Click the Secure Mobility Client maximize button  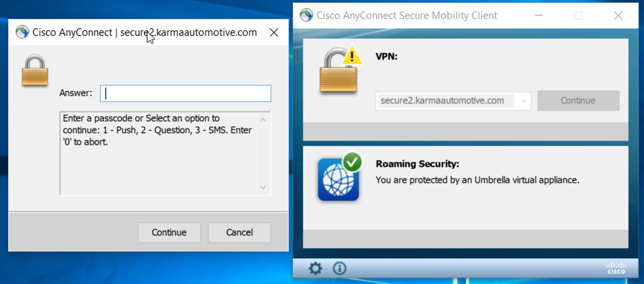tap(578, 15)
